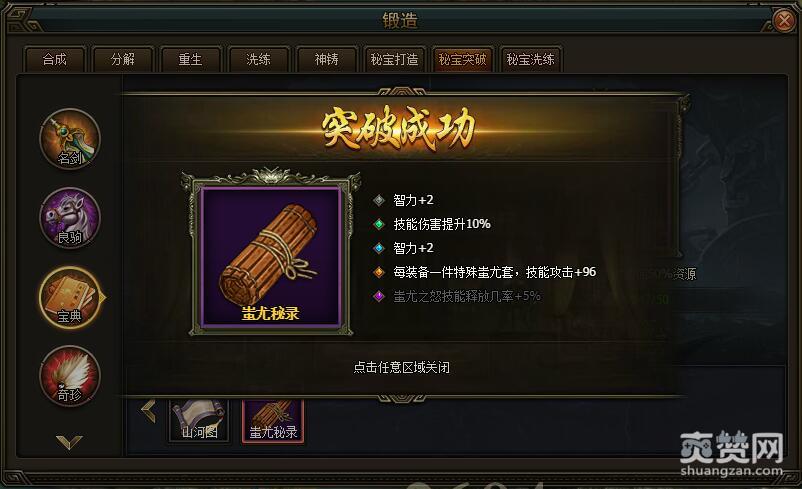
Task: Select the 良驹 horse category icon
Action: [x=70, y=218]
